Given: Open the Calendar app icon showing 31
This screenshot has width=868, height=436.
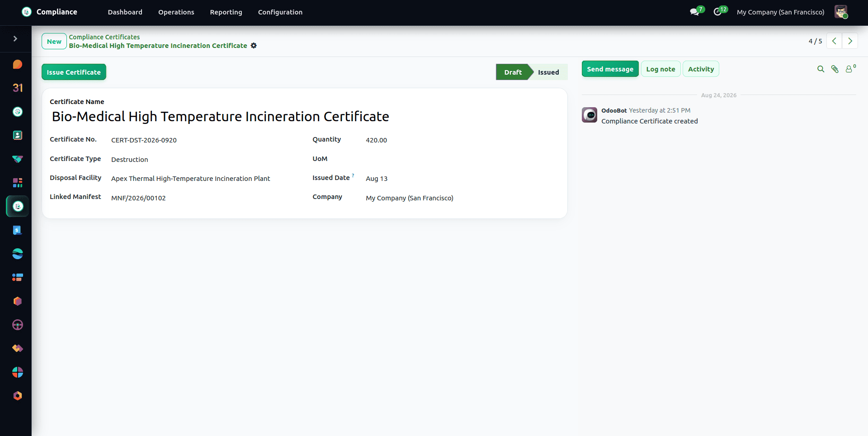Looking at the screenshot, I should (18, 88).
